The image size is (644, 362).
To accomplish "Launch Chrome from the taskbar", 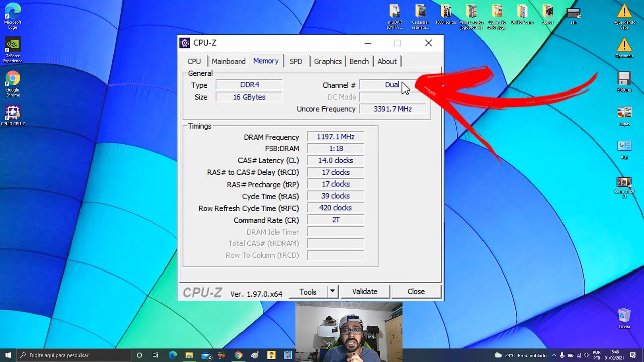I will point(238,355).
